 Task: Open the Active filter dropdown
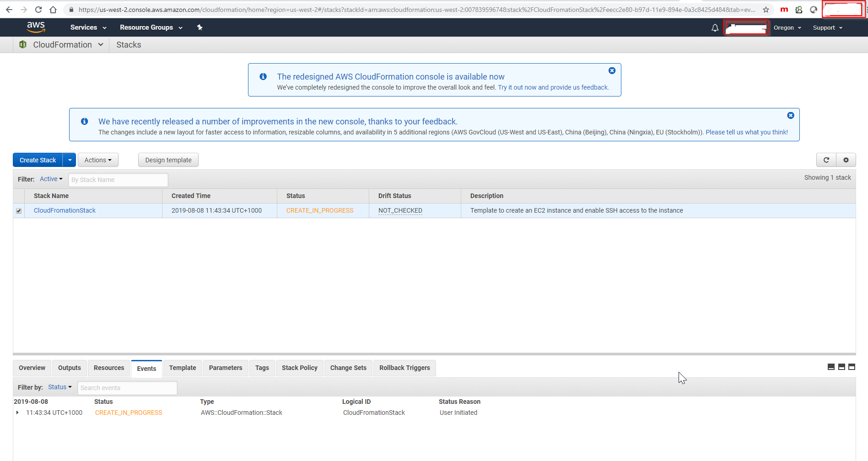tap(51, 179)
